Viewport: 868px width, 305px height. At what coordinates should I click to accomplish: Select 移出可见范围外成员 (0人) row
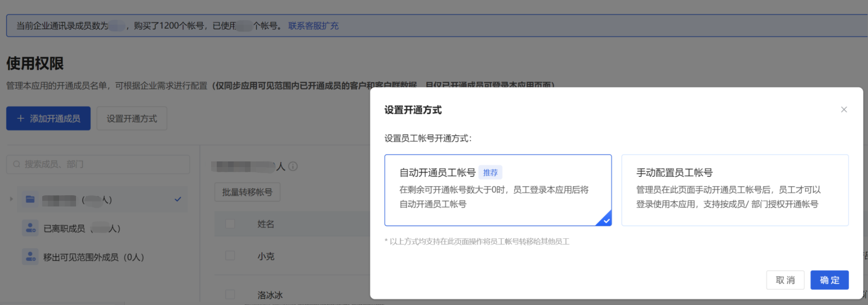pyautogui.click(x=102, y=257)
